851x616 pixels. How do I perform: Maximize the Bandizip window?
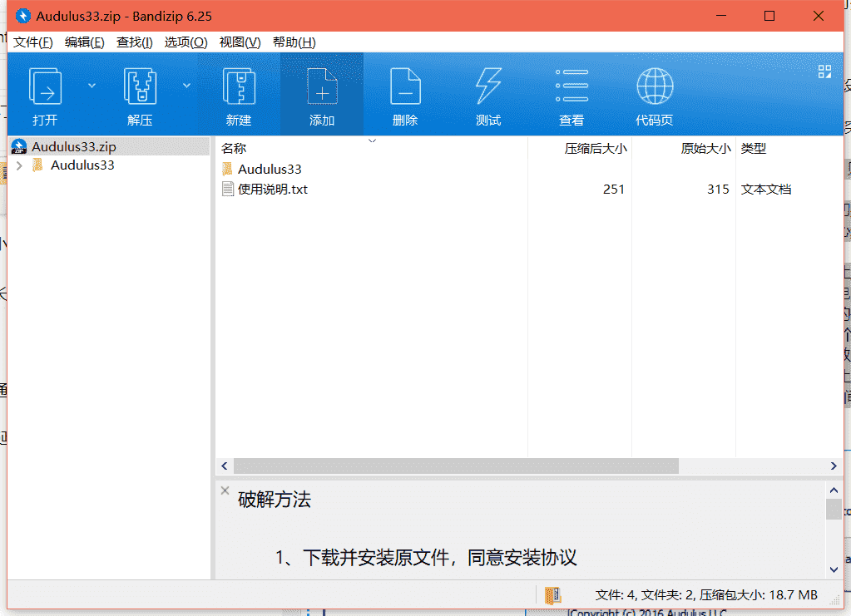click(x=769, y=16)
